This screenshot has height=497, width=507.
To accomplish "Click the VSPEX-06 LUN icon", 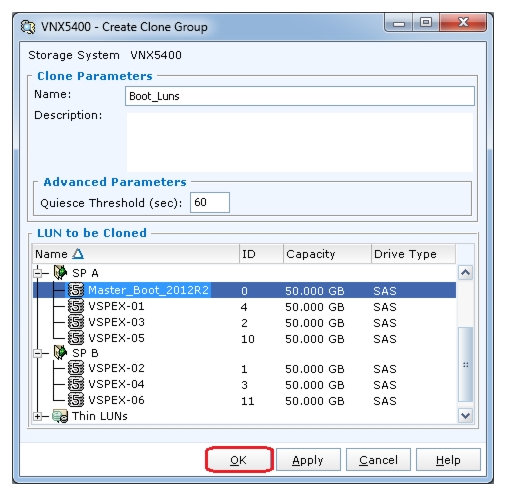I will tap(76, 400).
